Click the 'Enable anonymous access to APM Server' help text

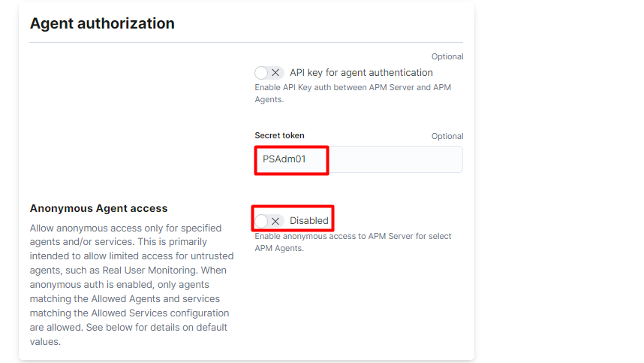(x=353, y=242)
